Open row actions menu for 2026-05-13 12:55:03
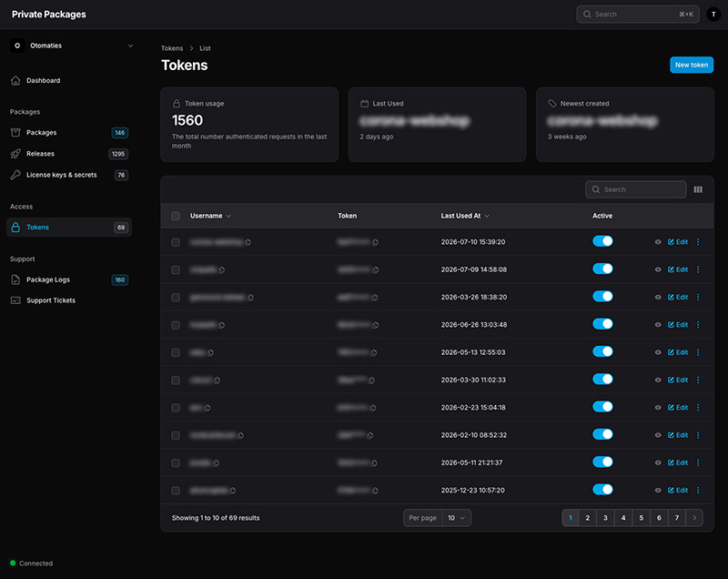Image resolution: width=728 pixels, height=579 pixels. 698,352
